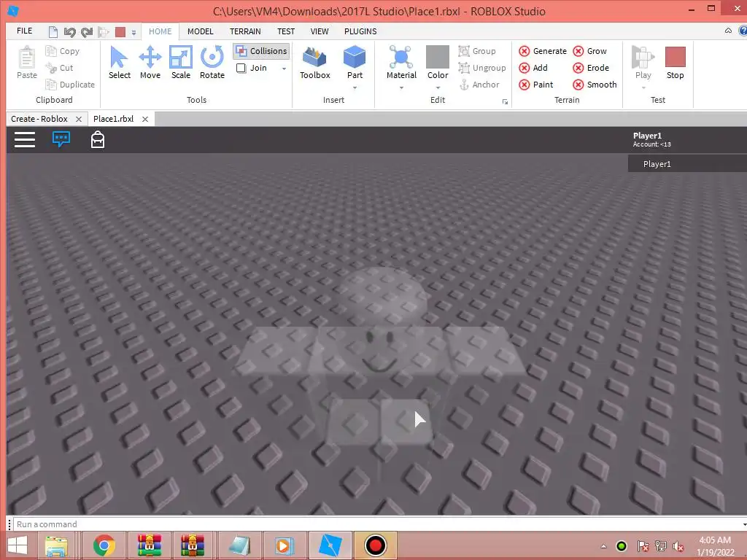Click the Cut scissors button
The image size is (747, 560).
point(59,68)
